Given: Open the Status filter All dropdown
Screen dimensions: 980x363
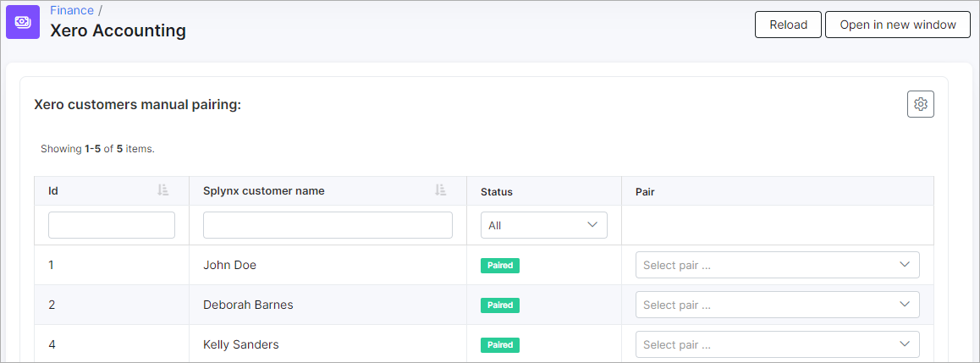Looking at the screenshot, I should click(544, 225).
